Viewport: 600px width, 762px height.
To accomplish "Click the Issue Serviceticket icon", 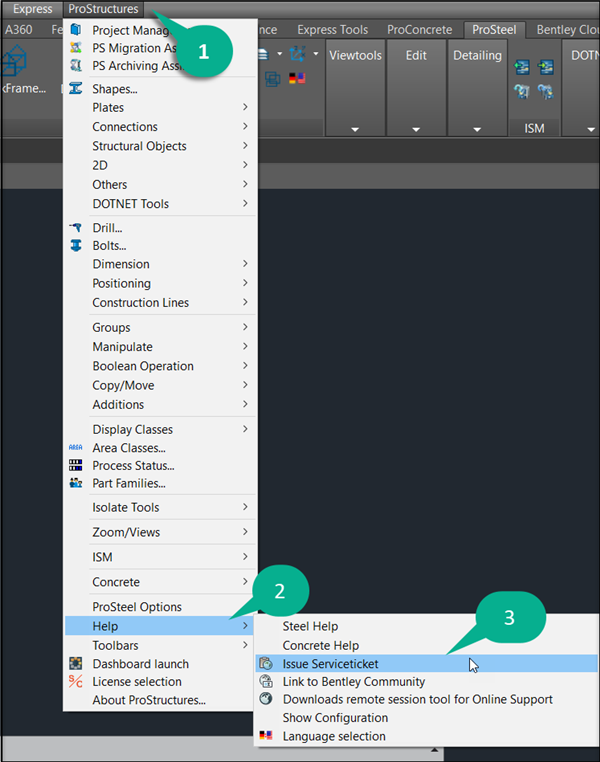I will (x=266, y=663).
